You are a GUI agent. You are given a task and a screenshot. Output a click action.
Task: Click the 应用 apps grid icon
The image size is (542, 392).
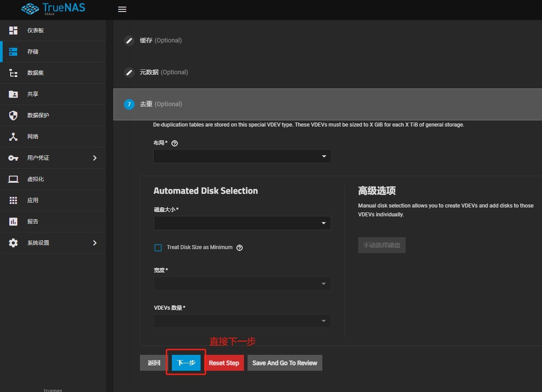(13, 200)
